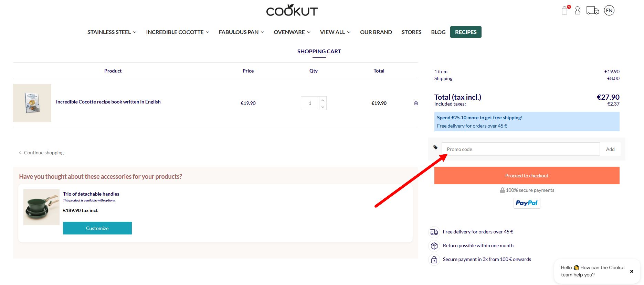
Task: Click the free delivery truck icon
Action: click(x=434, y=232)
